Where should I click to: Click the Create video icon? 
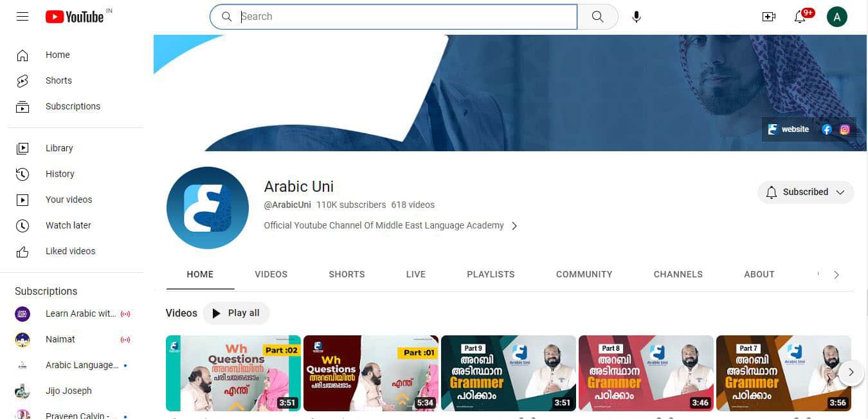pyautogui.click(x=769, y=16)
